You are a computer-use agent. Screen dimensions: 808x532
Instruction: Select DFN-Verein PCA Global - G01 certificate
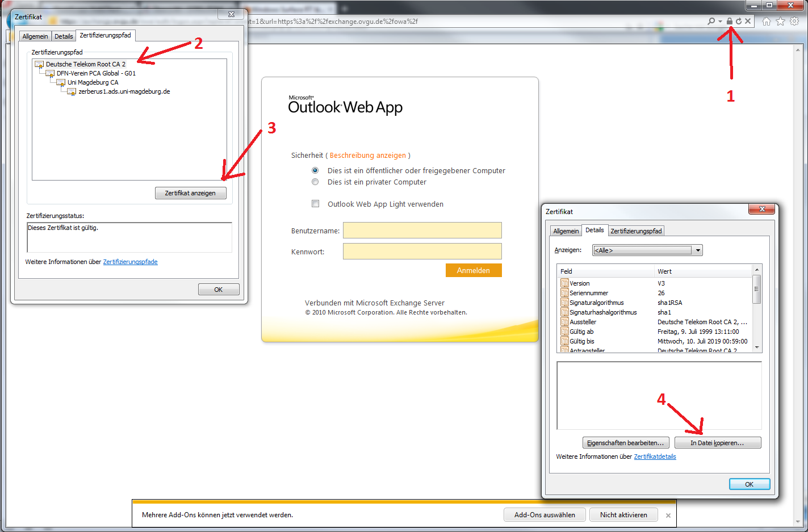pyautogui.click(x=96, y=73)
